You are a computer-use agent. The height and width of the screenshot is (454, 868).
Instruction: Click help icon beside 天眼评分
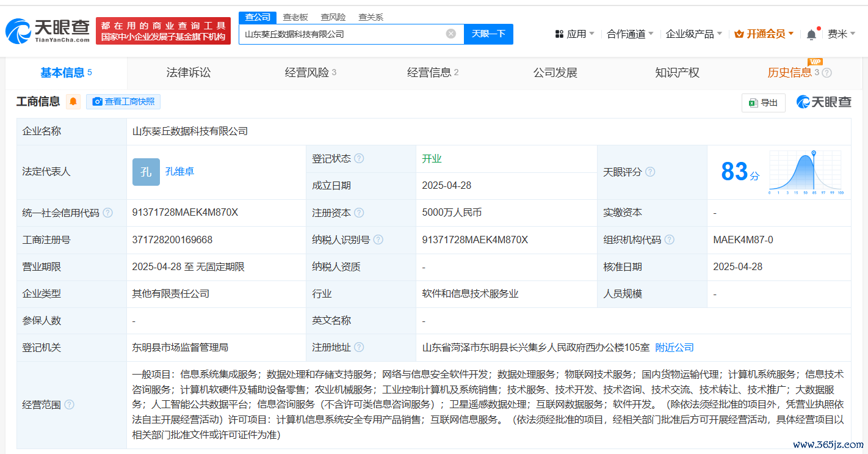pyautogui.click(x=650, y=172)
